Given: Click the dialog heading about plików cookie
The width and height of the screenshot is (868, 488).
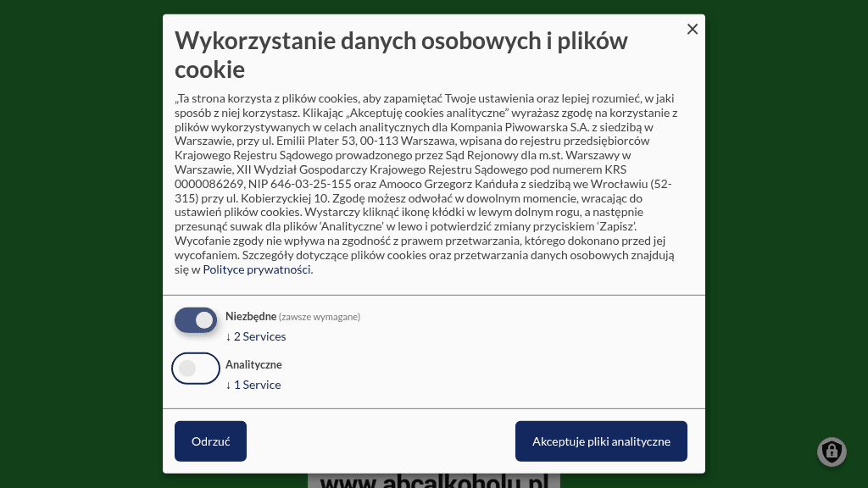Looking at the screenshot, I should point(401,55).
